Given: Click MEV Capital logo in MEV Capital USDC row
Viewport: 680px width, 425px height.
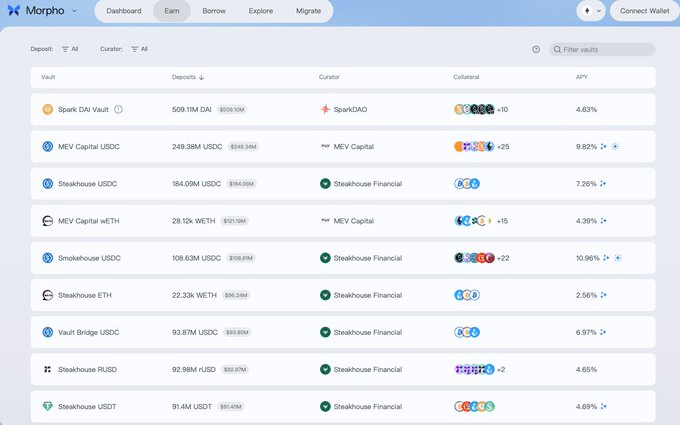Looking at the screenshot, I should click(325, 147).
